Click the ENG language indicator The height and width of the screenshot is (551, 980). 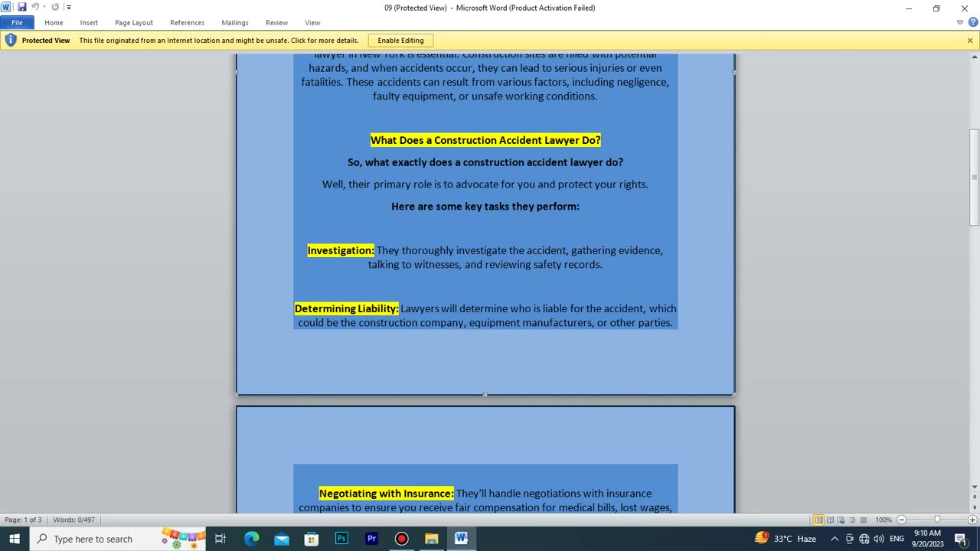pos(897,539)
